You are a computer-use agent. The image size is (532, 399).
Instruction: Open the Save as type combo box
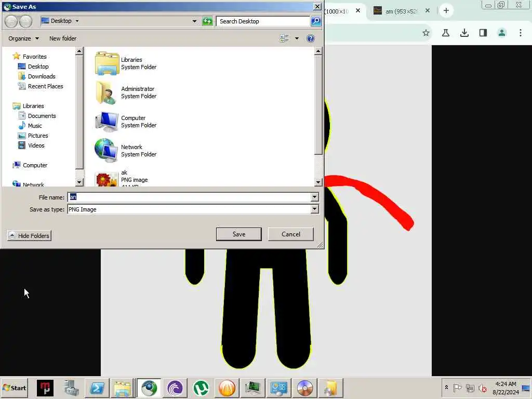point(193,209)
